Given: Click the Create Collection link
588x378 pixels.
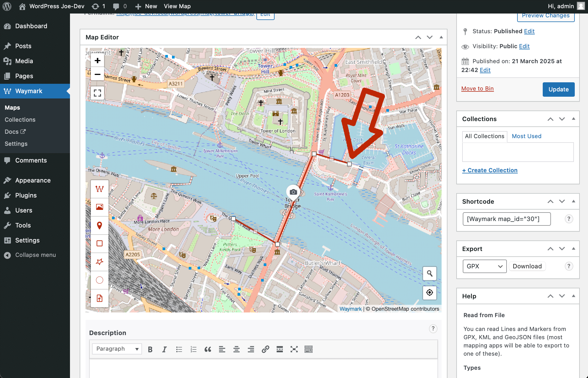Looking at the screenshot, I should [490, 170].
